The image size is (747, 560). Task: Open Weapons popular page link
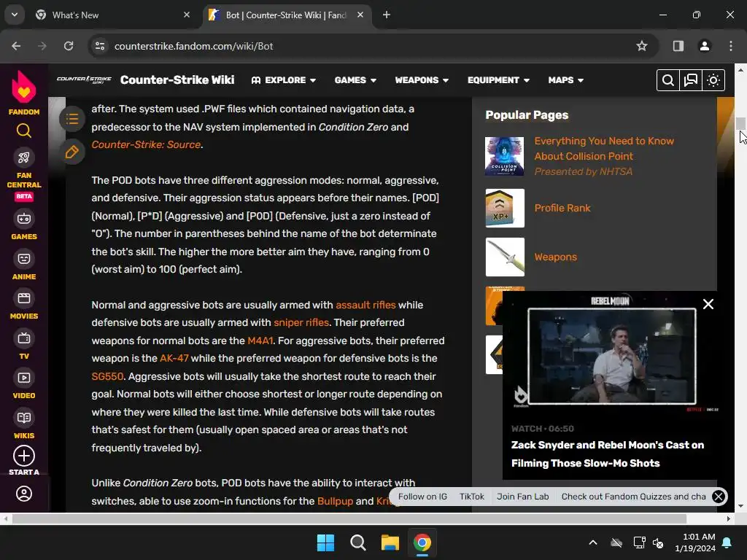click(x=555, y=257)
